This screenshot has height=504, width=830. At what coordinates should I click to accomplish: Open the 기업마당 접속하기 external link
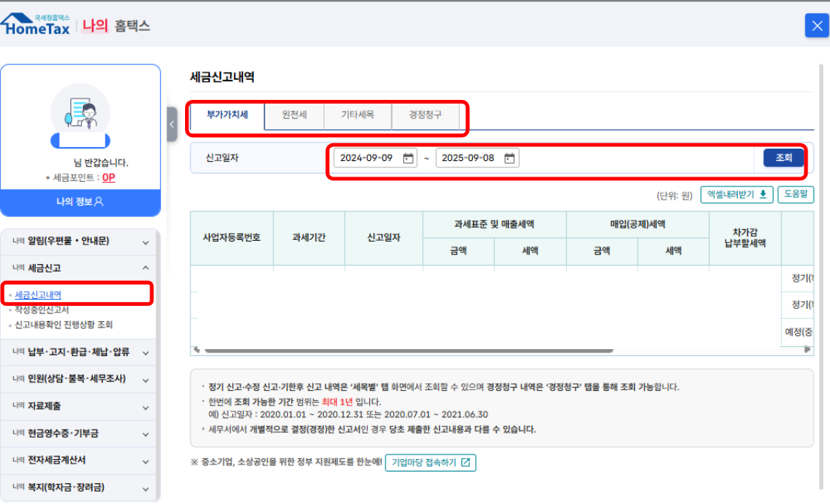tap(430, 462)
